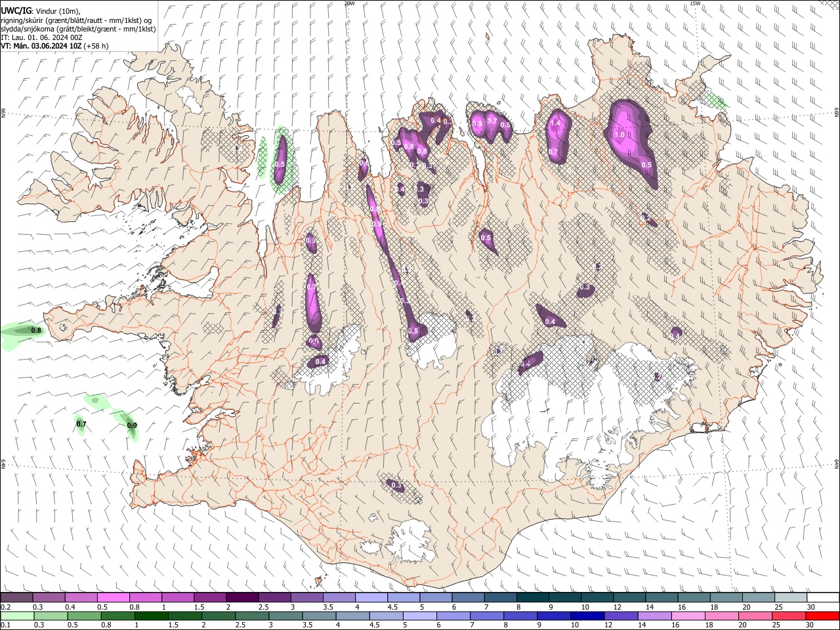Pick upper-row swatch between 4 and 4.5
This screenshot has height=630, width=840.
click(371, 597)
